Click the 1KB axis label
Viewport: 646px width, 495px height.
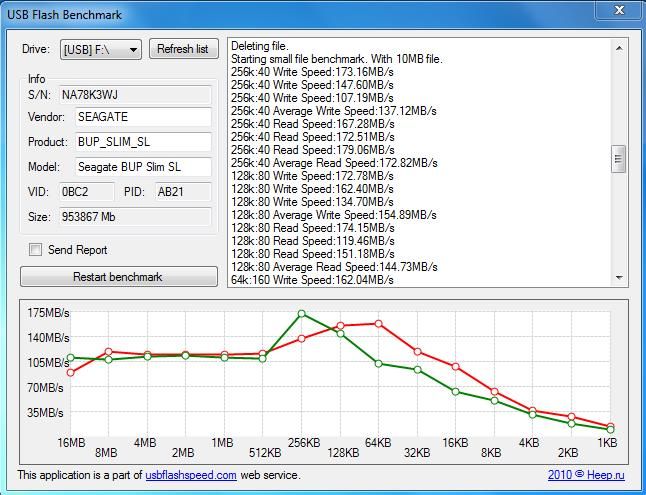[x=607, y=443]
